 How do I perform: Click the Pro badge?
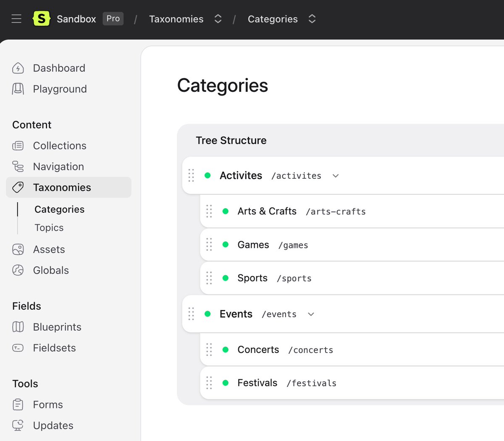point(113,18)
